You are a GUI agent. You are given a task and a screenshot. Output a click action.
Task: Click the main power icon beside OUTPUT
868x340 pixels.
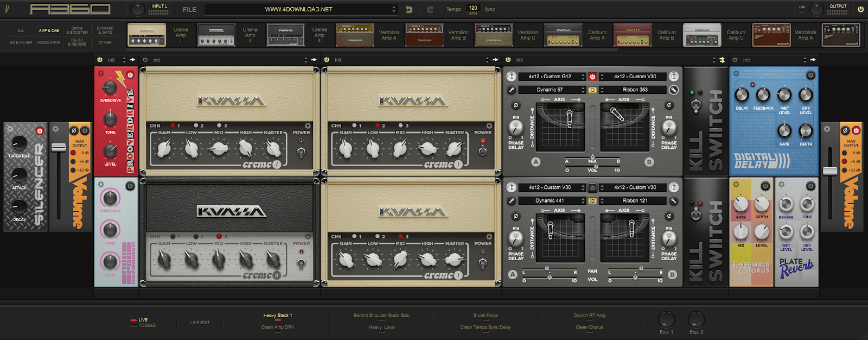pos(860,9)
